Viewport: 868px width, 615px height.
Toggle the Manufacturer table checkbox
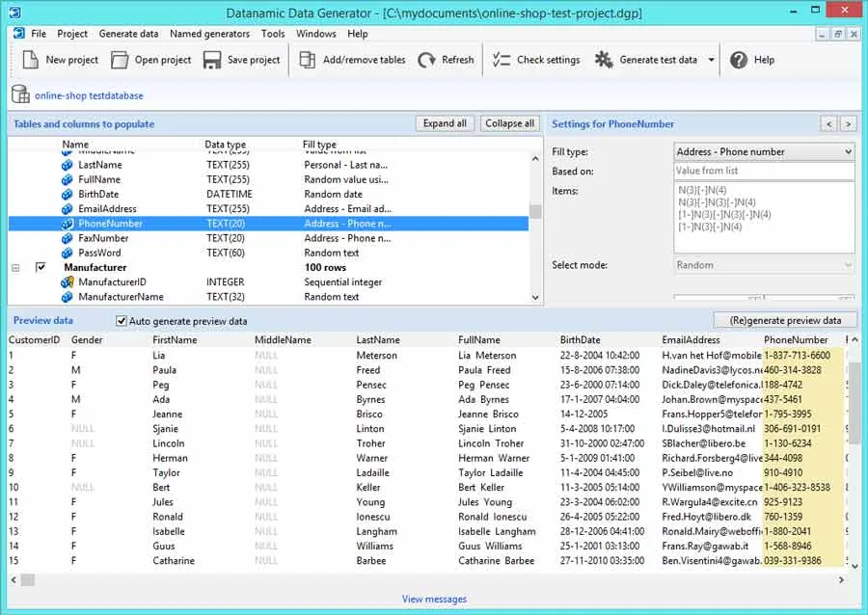pyautogui.click(x=41, y=267)
